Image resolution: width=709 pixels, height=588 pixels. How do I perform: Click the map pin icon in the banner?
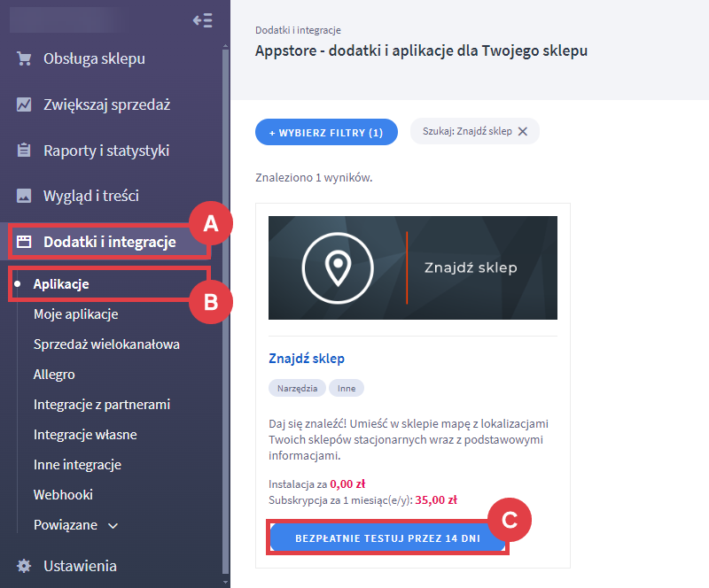click(x=338, y=267)
